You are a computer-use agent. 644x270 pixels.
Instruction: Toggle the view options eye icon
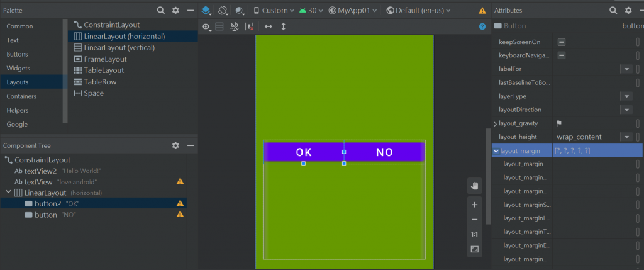point(206,26)
